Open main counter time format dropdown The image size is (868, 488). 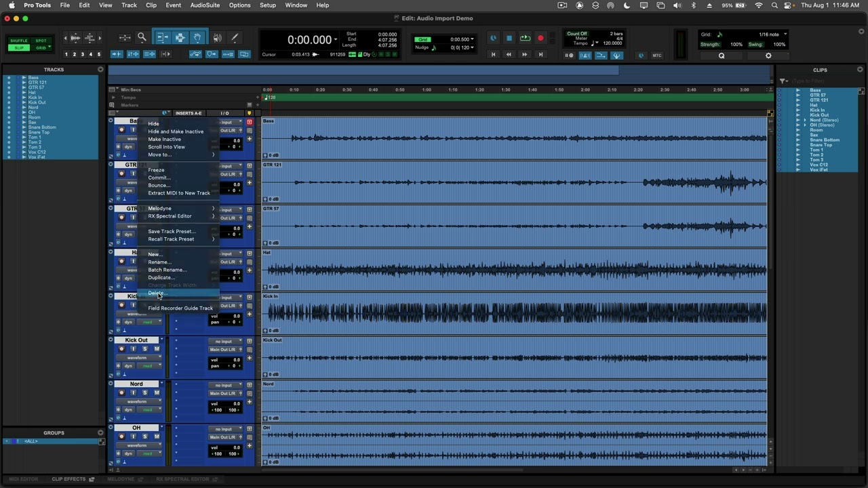tap(335, 40)
